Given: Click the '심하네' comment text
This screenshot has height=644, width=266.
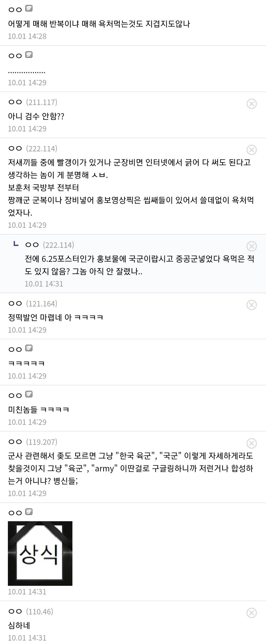Looking at the screenshot, I should coord(19,625).
